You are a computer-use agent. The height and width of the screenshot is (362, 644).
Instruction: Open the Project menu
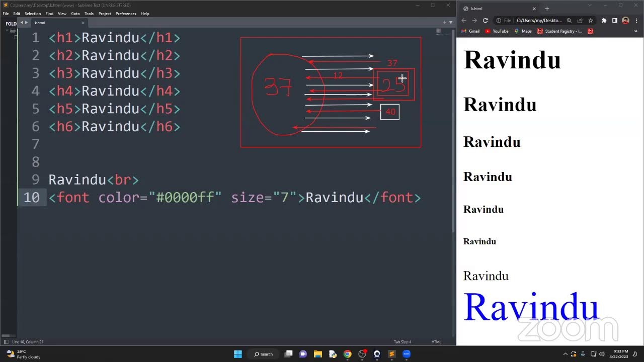pos(105,14)
